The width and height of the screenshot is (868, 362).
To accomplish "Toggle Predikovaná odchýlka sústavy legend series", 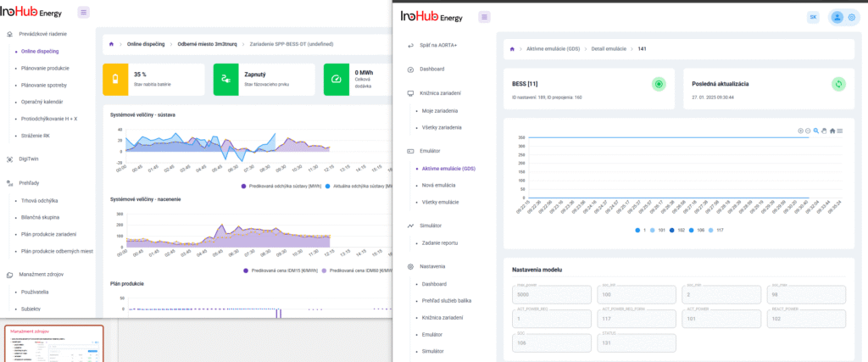I will click(280, 186).
